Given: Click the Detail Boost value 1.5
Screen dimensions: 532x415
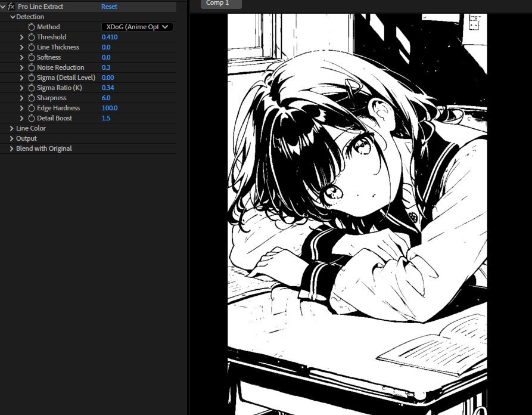Looking at the screenshot, I should coord(106,118).
